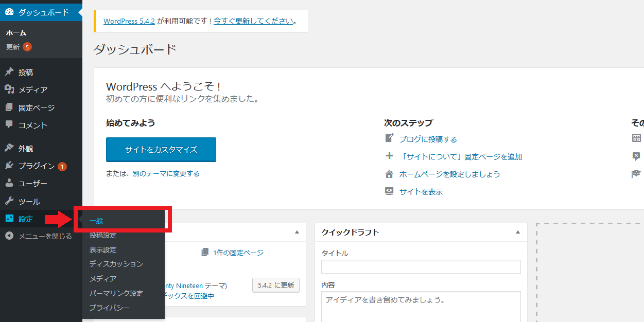Follow the 今すぐ更新してください link
The height and width of the screenshot is (322, 644).
(253, 21)
